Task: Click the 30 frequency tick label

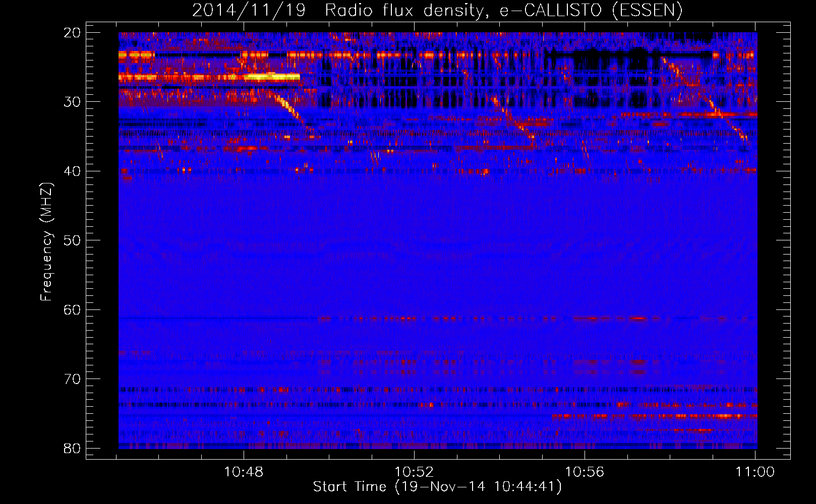Action: 72,102
